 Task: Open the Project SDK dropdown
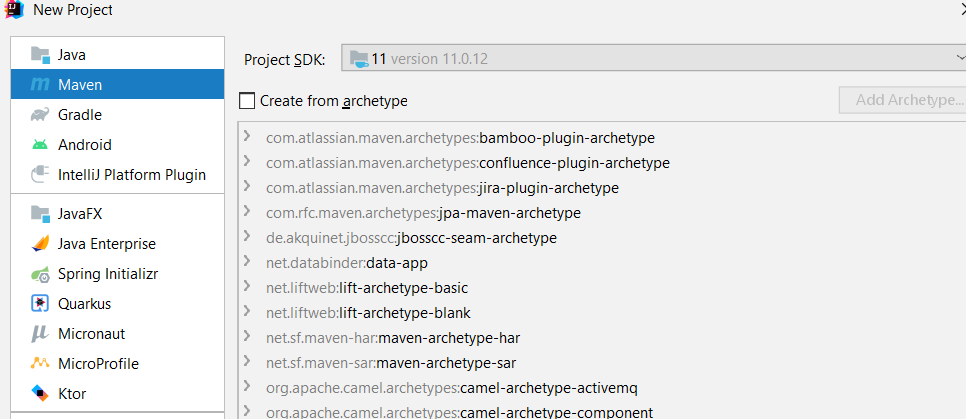click(654, 59)
